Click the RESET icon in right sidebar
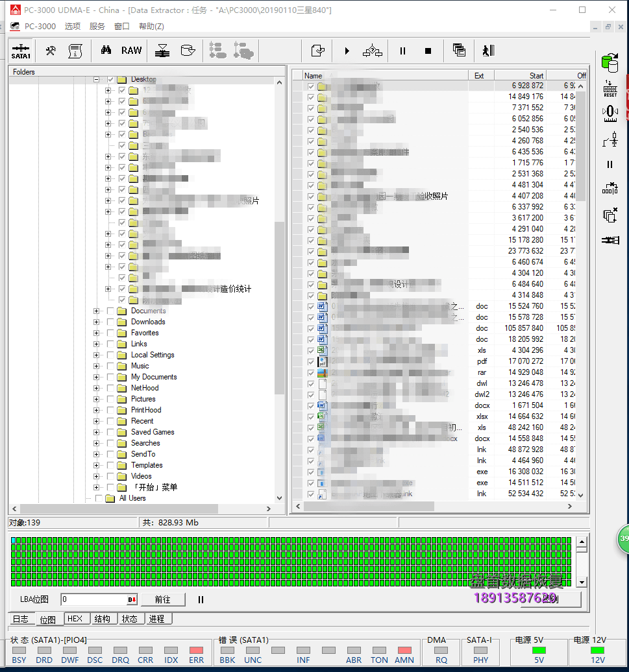This screenshot has height=672, width=629. click(x=610, y=89)
